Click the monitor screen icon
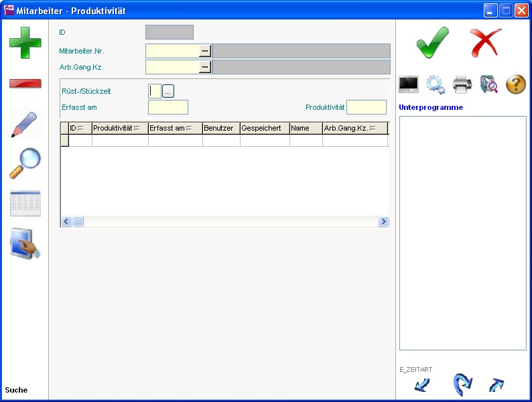532x402 pixels. (x=409, y=84)
